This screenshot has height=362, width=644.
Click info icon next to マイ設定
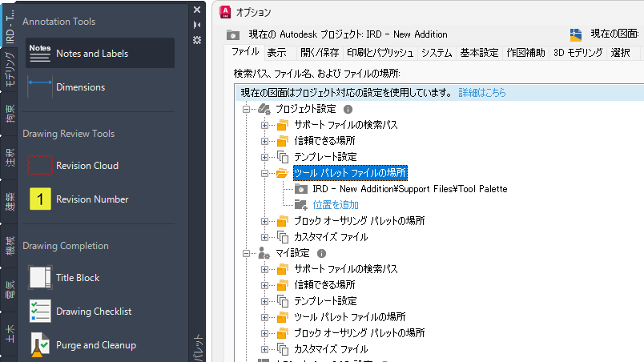pyautogui.click(x=321, y=254)
